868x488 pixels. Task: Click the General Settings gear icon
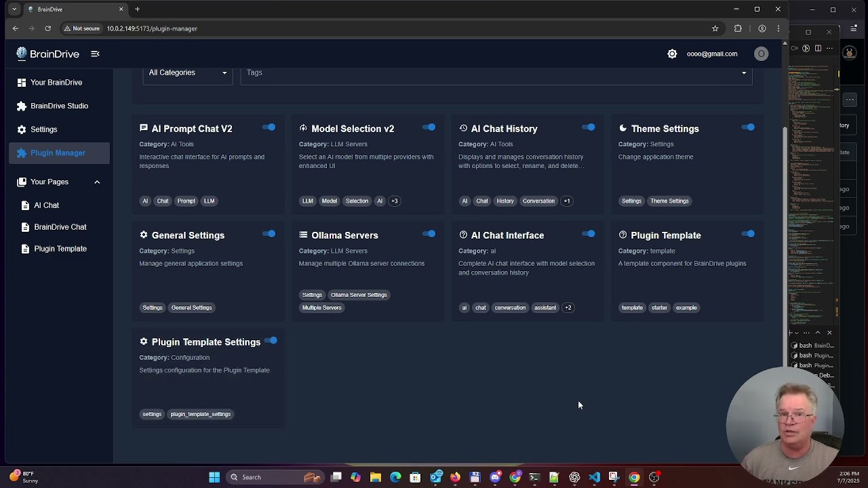click(144, 235)
